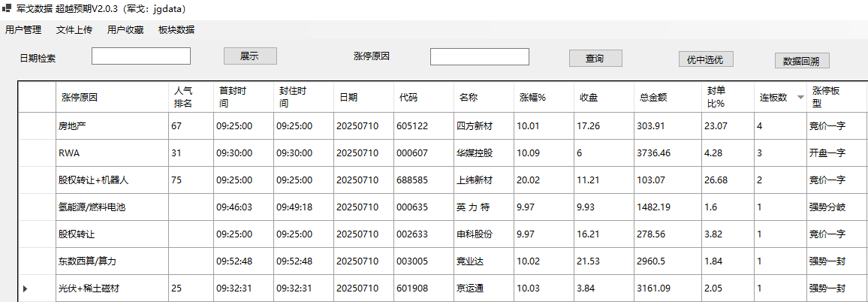
Task: Select stock code 000635
Action: pos(423,207)
